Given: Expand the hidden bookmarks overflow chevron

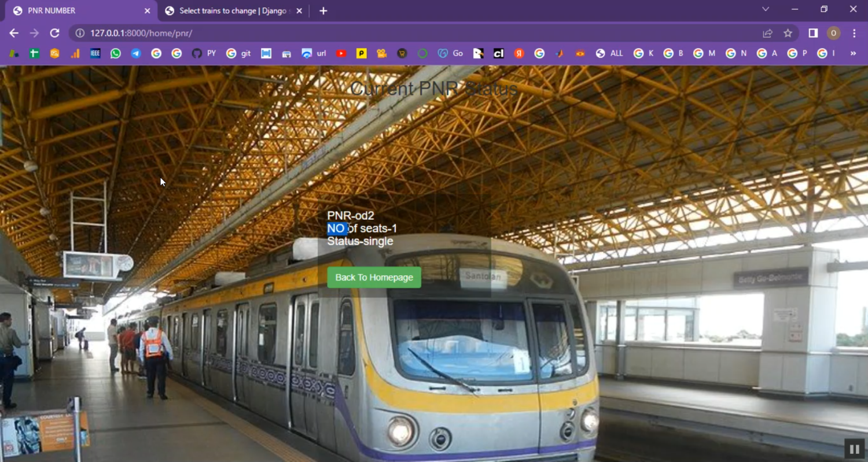Looking at the screenshot, I should click(x=852, y=53).
